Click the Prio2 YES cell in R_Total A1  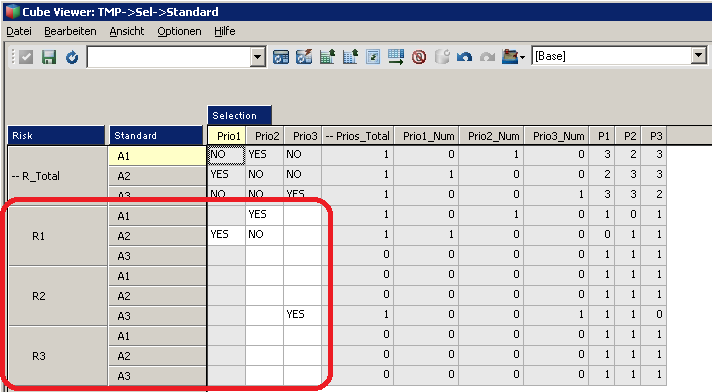point(265,155)
